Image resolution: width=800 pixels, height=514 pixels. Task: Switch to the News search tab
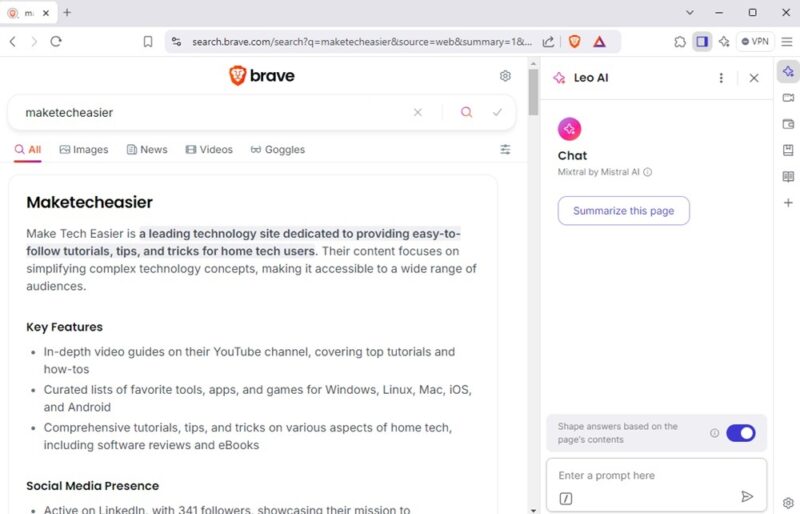[x=147, y=150]
